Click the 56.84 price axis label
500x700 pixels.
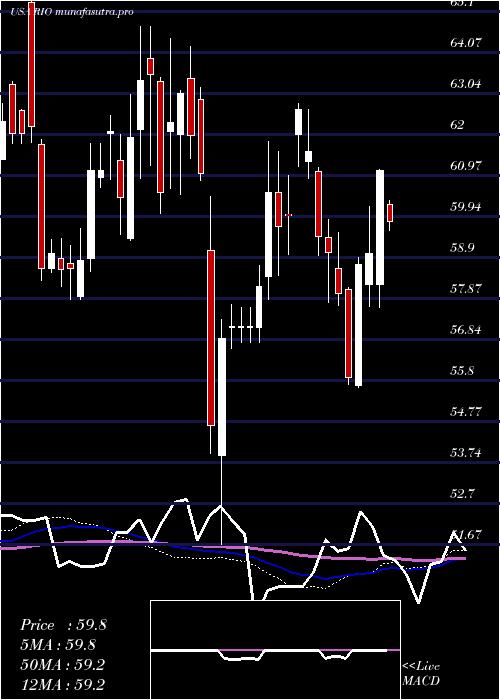[466, 329]
